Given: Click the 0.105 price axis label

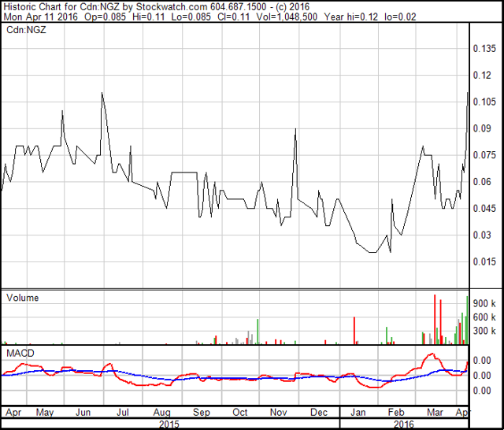Looking at the screenshot, I should (x=484, y=102).
